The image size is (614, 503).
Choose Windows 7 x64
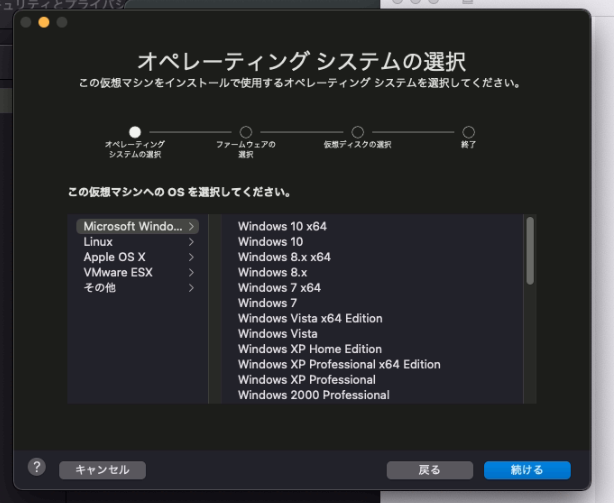[x=280, y=288]
